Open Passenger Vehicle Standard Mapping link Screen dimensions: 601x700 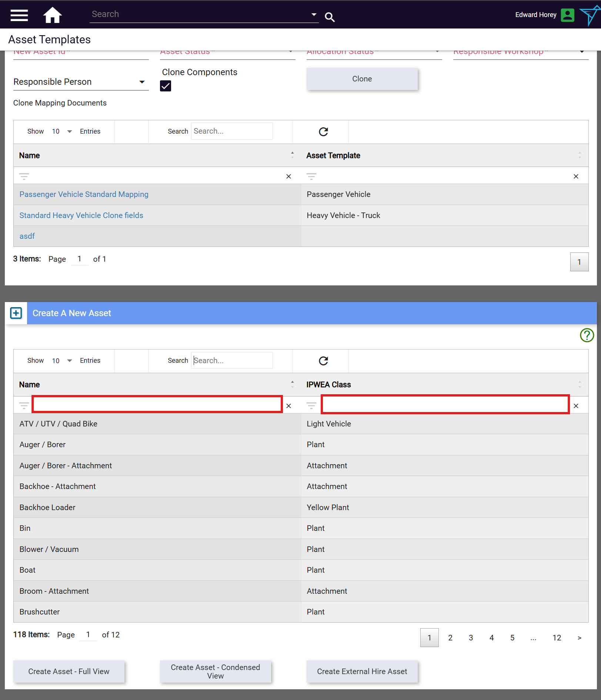click(84, 194)
